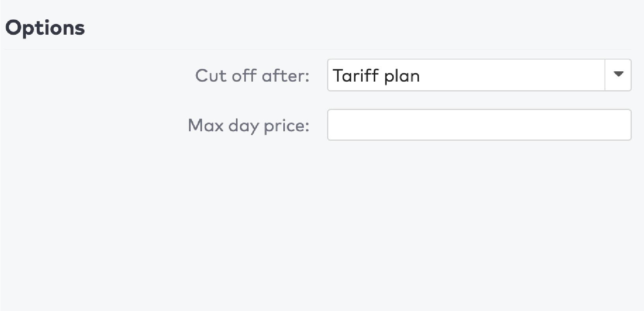Click the white Max day price text box

[479, 125]
